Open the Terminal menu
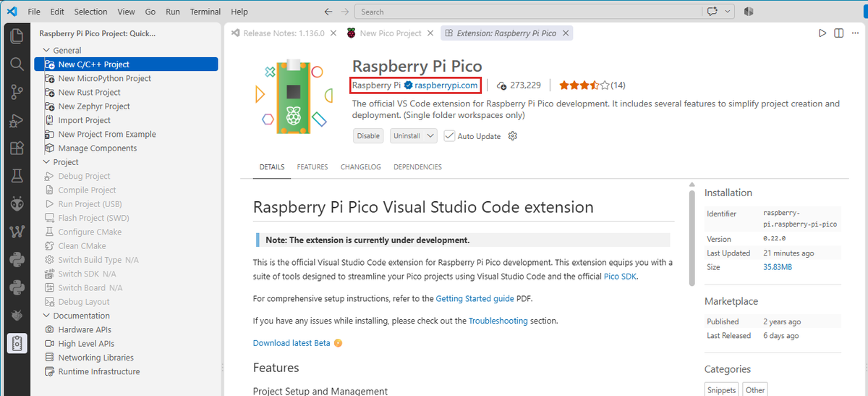This screenshot has width=868, height=396. pyautogui.click(x=206, y=12)
